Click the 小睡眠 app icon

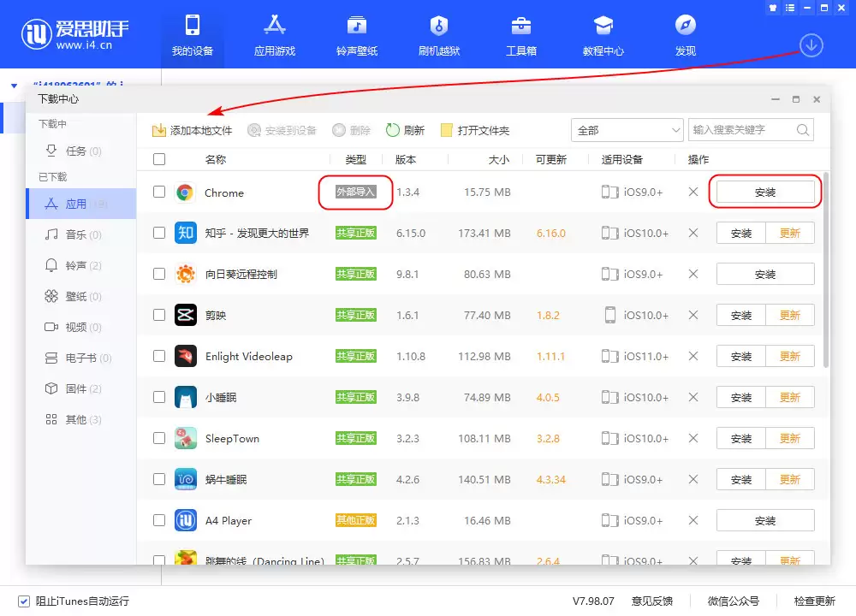tap(186, 397)
